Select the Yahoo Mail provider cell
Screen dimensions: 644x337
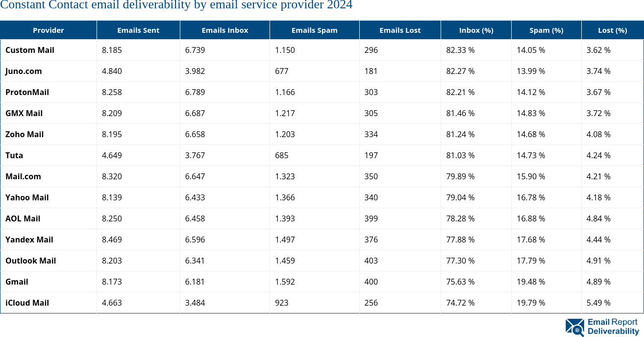[49, 197]
